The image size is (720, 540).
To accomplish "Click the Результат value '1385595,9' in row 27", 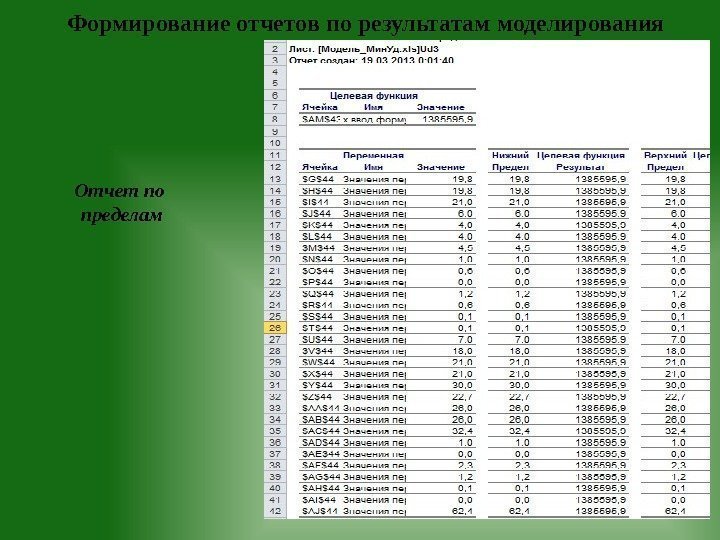I will tap(601, 339).
